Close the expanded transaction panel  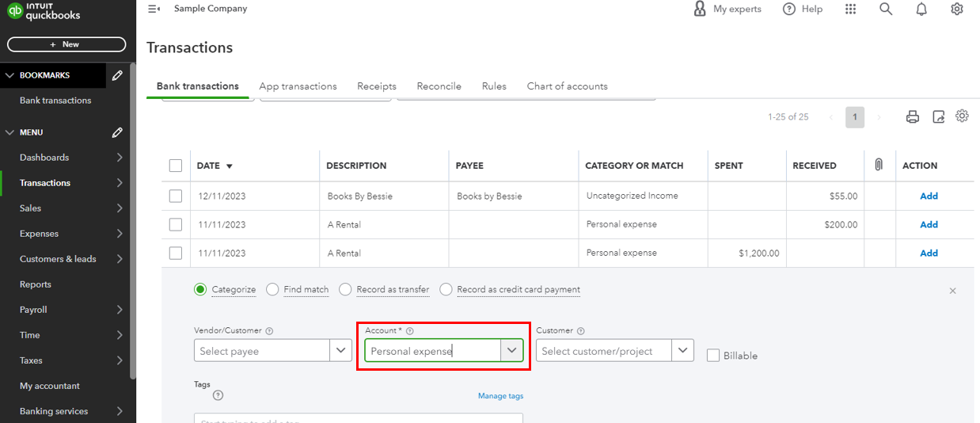952,291
